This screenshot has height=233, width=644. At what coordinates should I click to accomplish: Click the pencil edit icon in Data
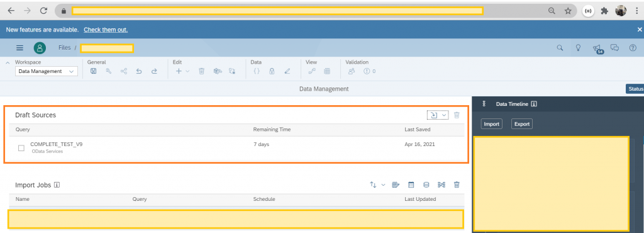coord(287,71)
